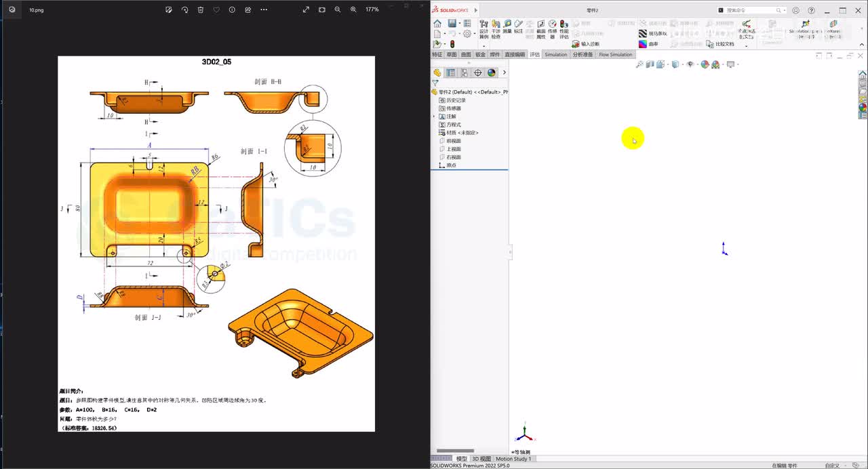Screen dimensions: 868x469
Task: Click the user login account icon
Action: tap(796, 10)
